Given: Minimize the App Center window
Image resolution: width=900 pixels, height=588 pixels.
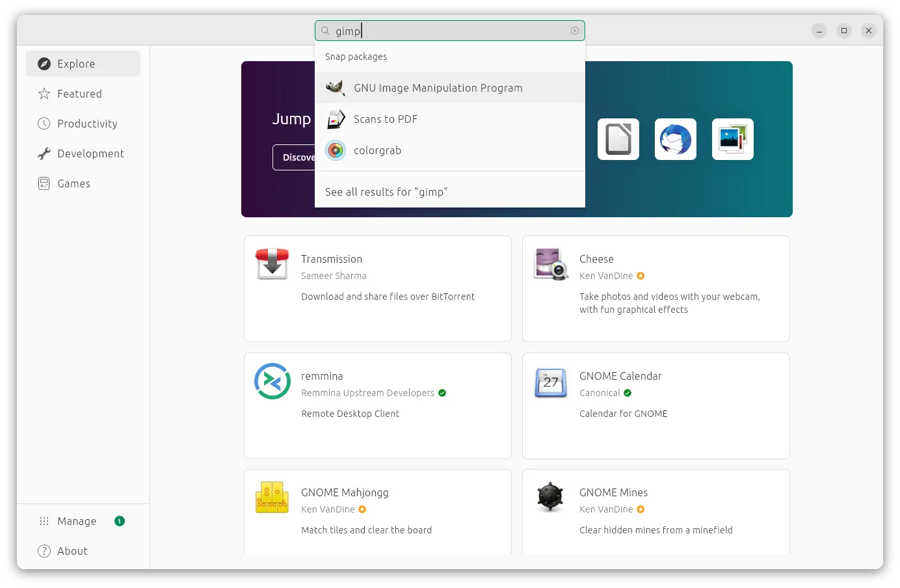Looking at the screenshot, I should click(x=819, y=31).
